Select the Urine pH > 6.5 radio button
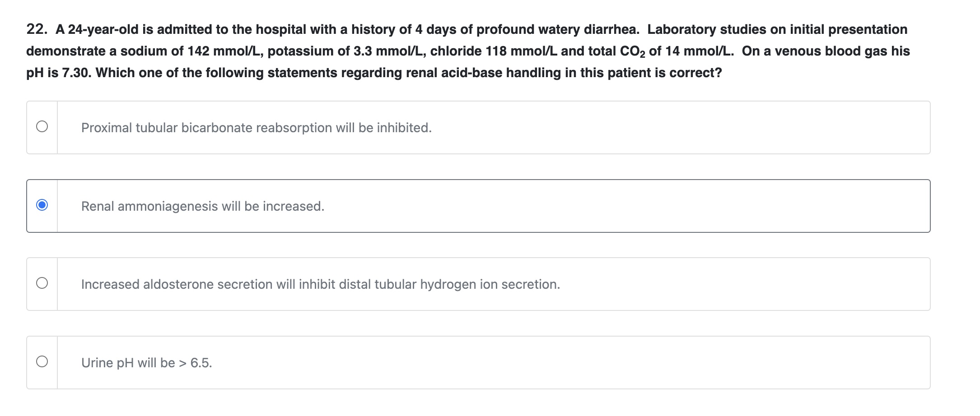Viewport: 980px width, 416px height. (42, 362)
